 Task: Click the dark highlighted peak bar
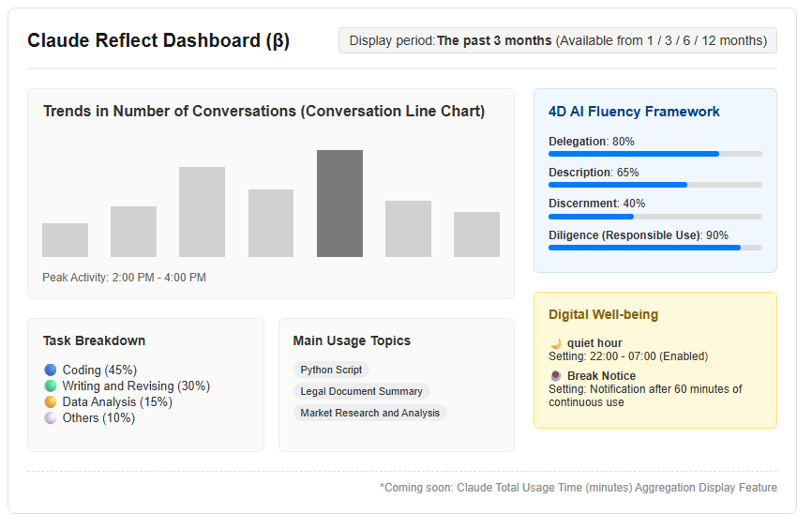click(339, 204)
